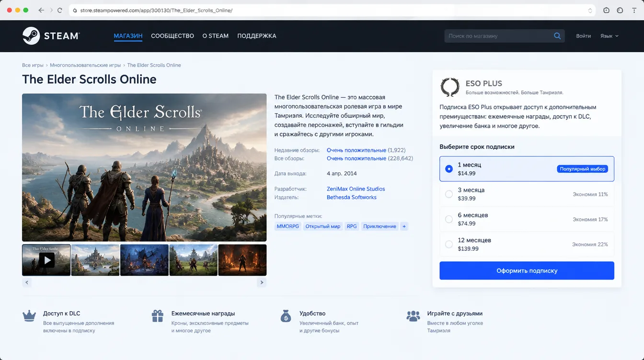This screenshot has width=644, height=360.
Task: Click the crown icon beside Доступ к DLC
Action: point(30,316)
